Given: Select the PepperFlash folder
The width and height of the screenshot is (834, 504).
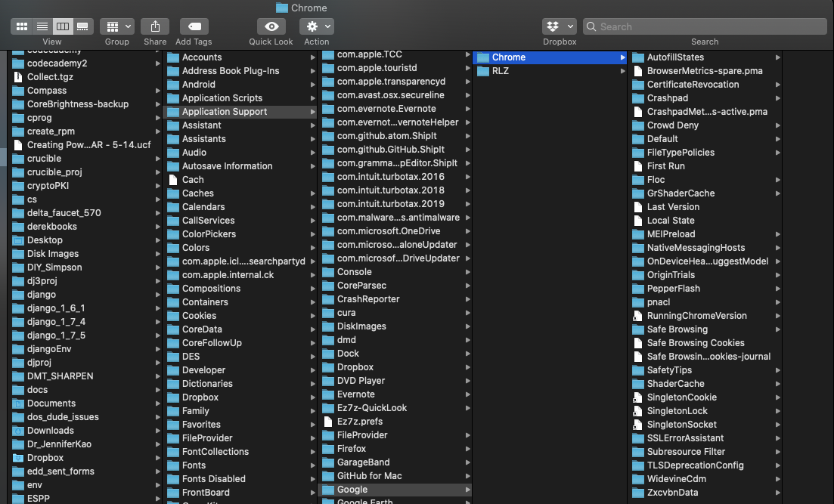Looking at the screenshot, I should point(705,289).
